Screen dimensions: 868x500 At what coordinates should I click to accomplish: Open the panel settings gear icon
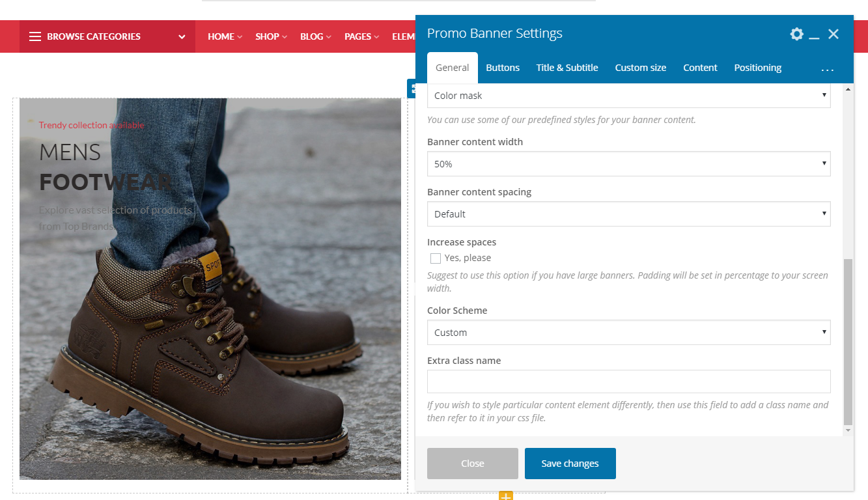[x=796, y=34]
